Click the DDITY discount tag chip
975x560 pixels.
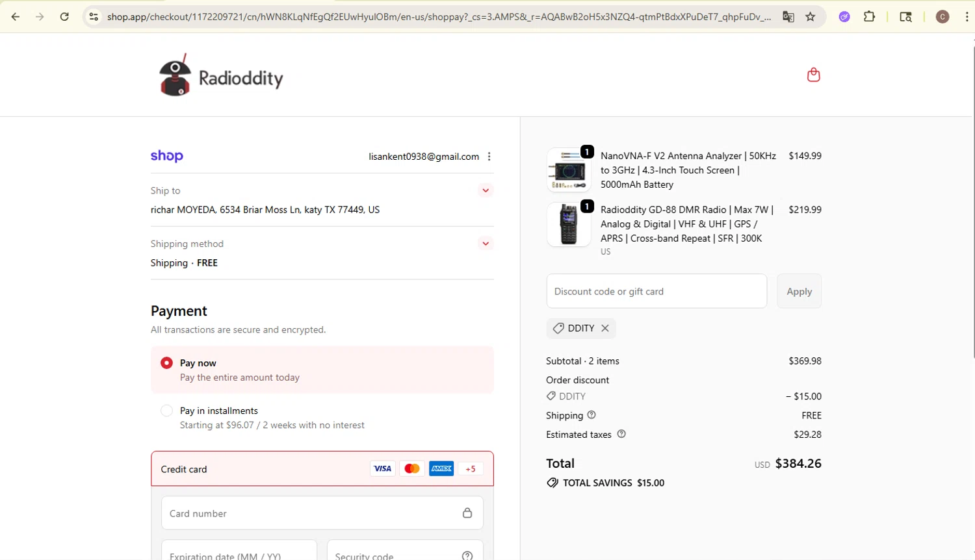(x=581, y=328)
